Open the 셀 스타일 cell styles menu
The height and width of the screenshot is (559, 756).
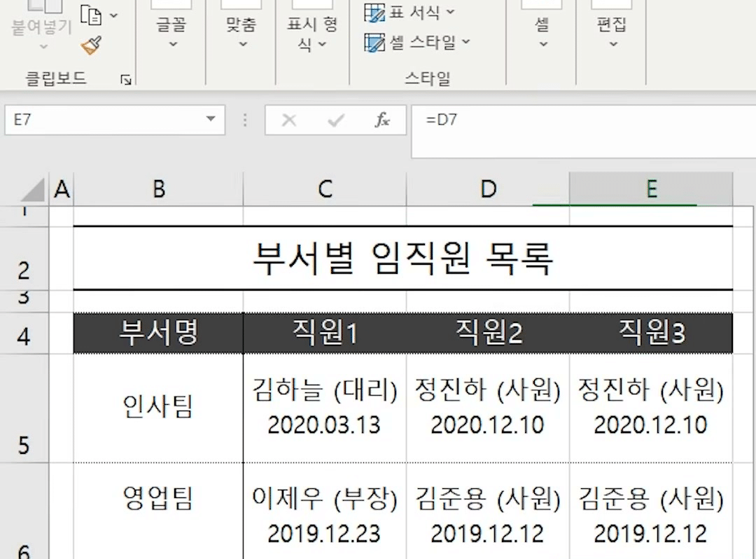[x=417, y=43]
